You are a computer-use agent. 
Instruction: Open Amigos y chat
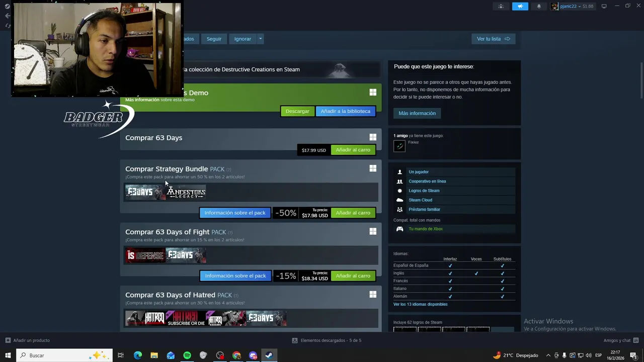pyautogui.click(x=620, y=340)
